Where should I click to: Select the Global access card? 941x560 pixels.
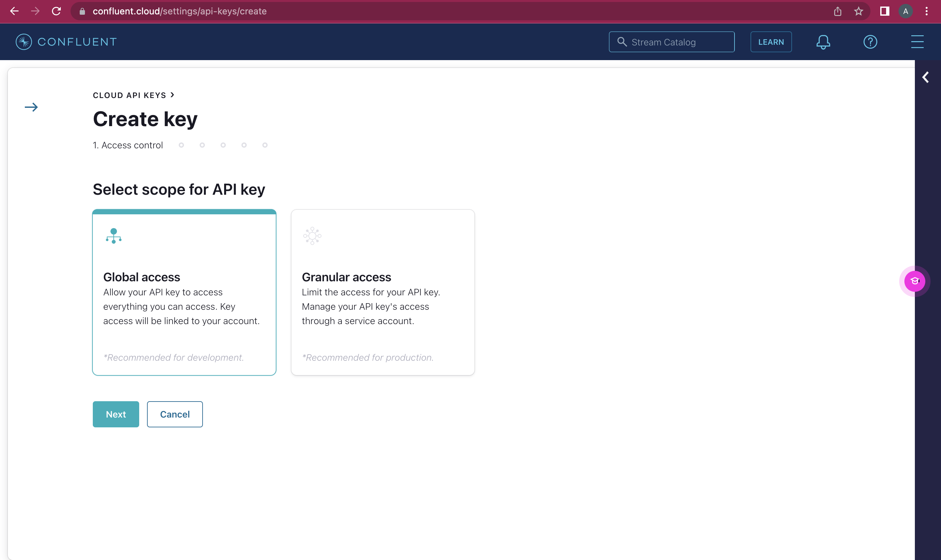click(x=184, y=292)
